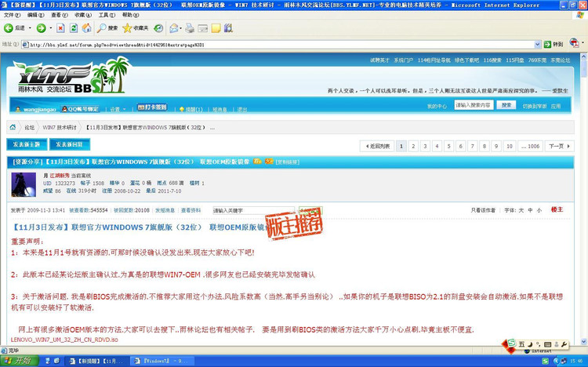Click the Print toolbar icon
The image size is (588, 367).
pyautogui.click(x=191, y=28)
